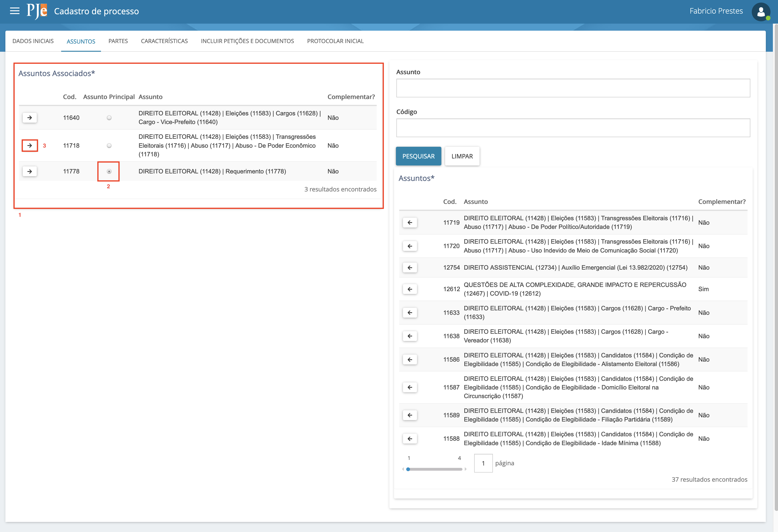Image resolution: width=778 pixels, height=532 pixels.
Task: Go to previous page with slider left arrow
Action: coord(403,469)
